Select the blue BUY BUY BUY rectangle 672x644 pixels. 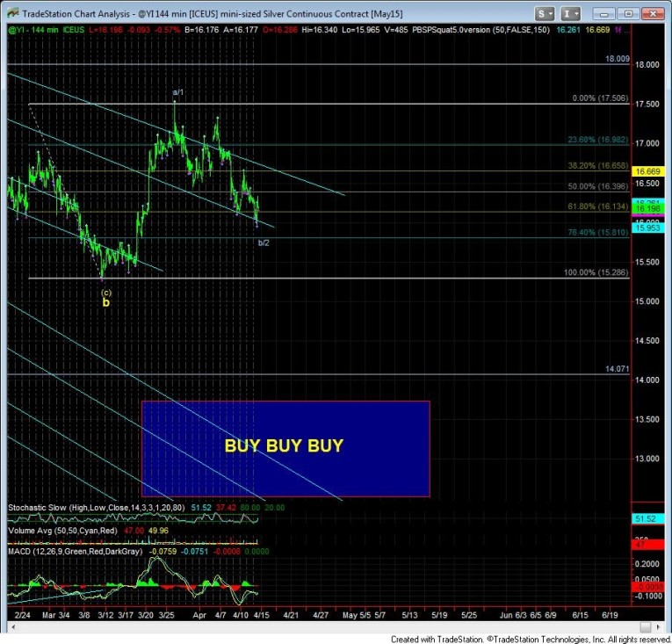pyautogui.click(x=285, y=448)
